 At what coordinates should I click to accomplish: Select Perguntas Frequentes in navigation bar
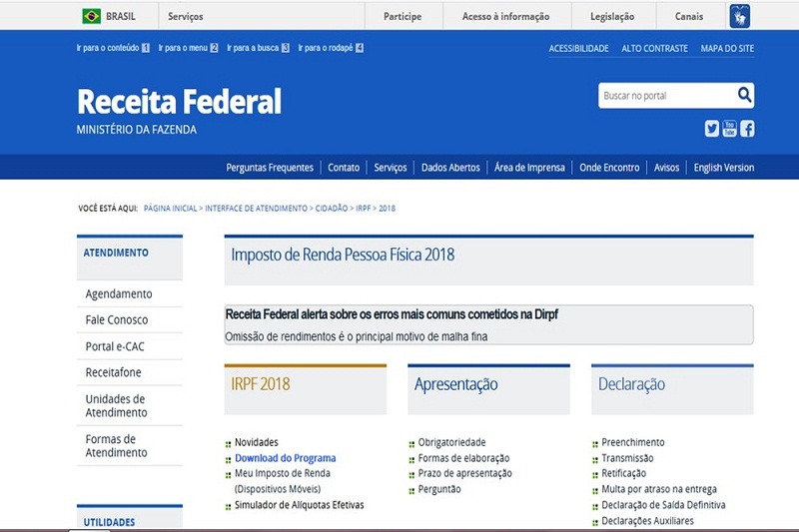[270, 168]
